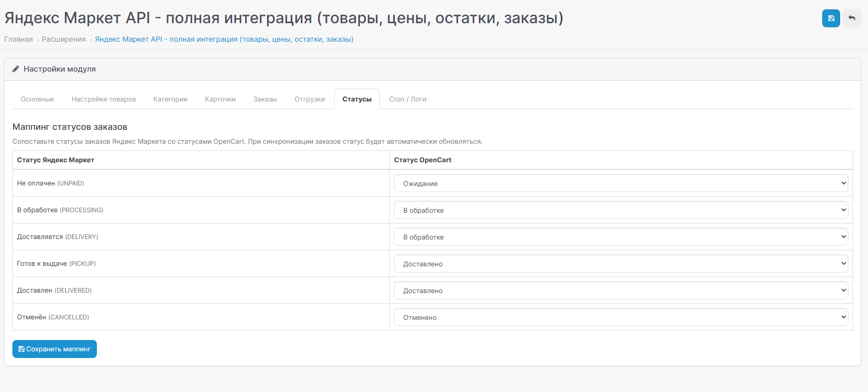The height and width of the screenshot is (392, 868).
Task: Click the Доставлен (DELIVERED) row label
Action: point(54,291)
